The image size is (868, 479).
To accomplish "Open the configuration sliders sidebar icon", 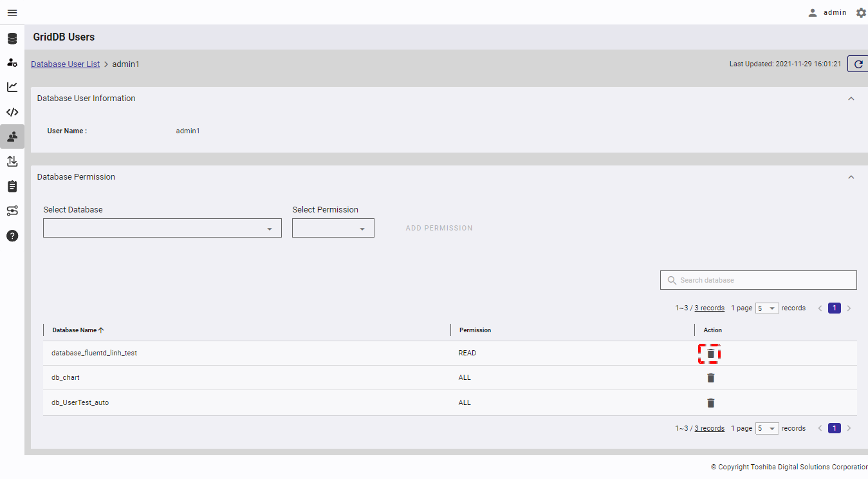I will pos(12,211).
